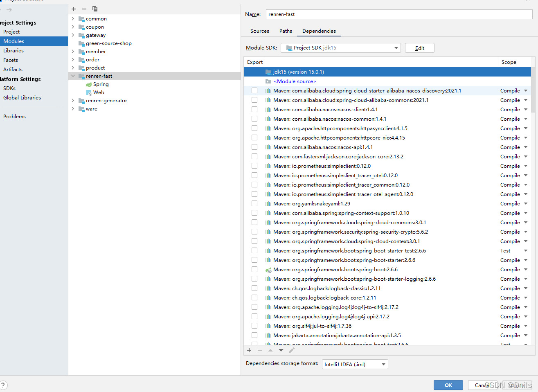Click library icon of spring-boot:2.6.6 dependency

[x=268, y=270]
